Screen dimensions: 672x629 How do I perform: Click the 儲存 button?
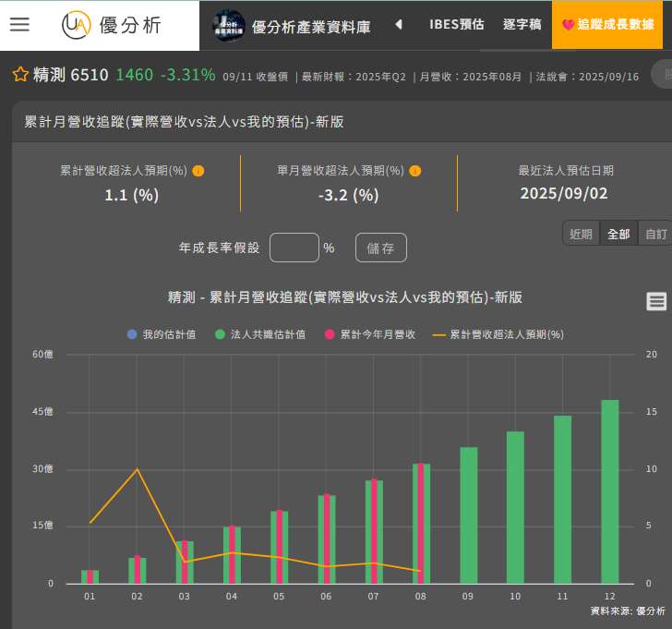pos(380,248)
